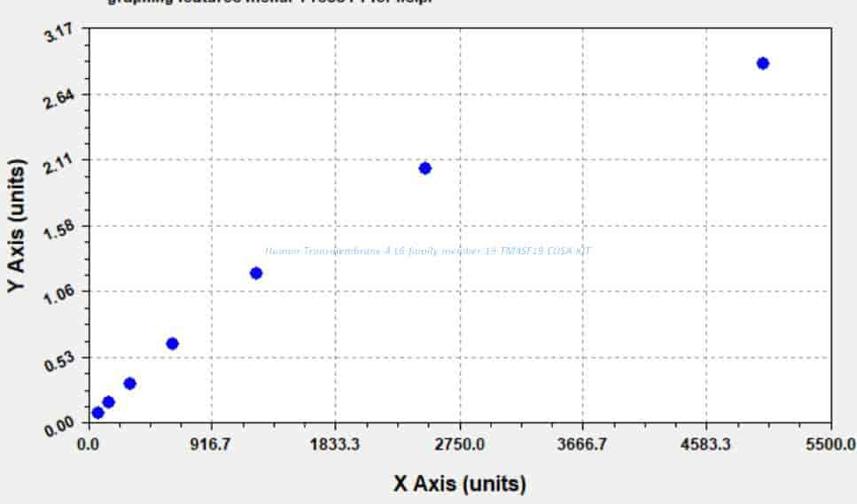Click the x-axis tick label '1833.3'
The width and height of the screenshot is (857, 504).
[335, 445]
